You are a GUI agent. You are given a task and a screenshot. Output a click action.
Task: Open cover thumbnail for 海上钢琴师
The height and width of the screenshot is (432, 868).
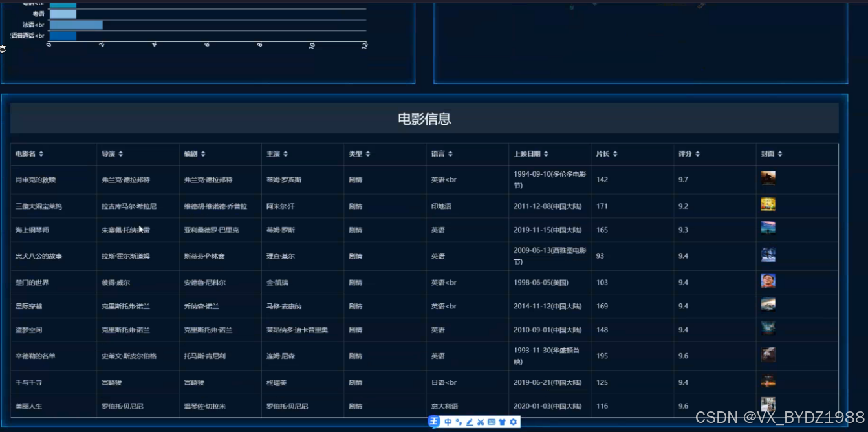pos(768,228)
